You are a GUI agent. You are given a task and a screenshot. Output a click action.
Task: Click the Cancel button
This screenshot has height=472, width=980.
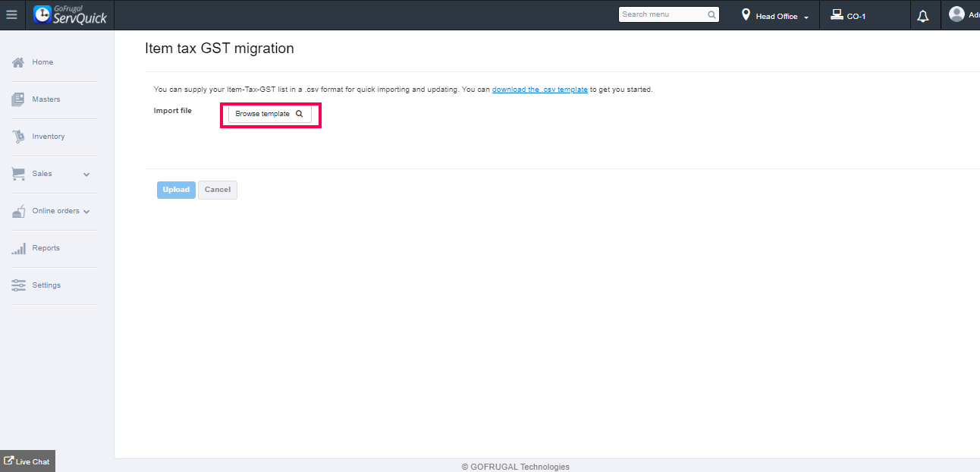click(218, 190)
